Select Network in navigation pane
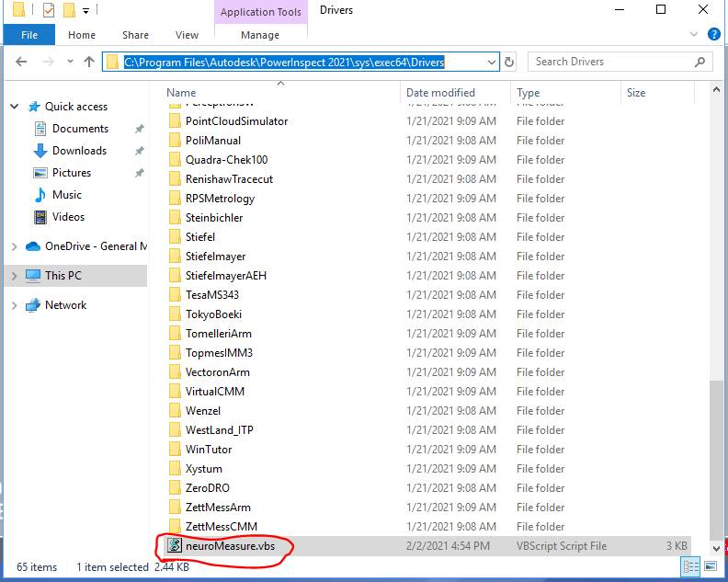Viewport: 728px width, 582px height. point(65,305)
